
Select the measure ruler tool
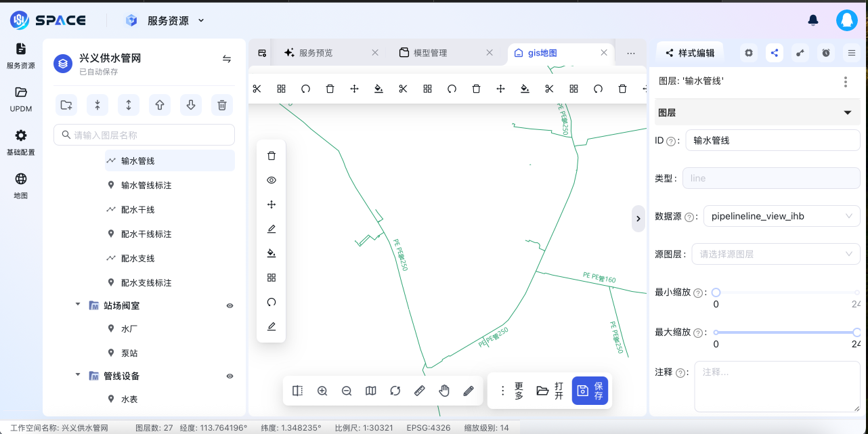coord(419,391)
